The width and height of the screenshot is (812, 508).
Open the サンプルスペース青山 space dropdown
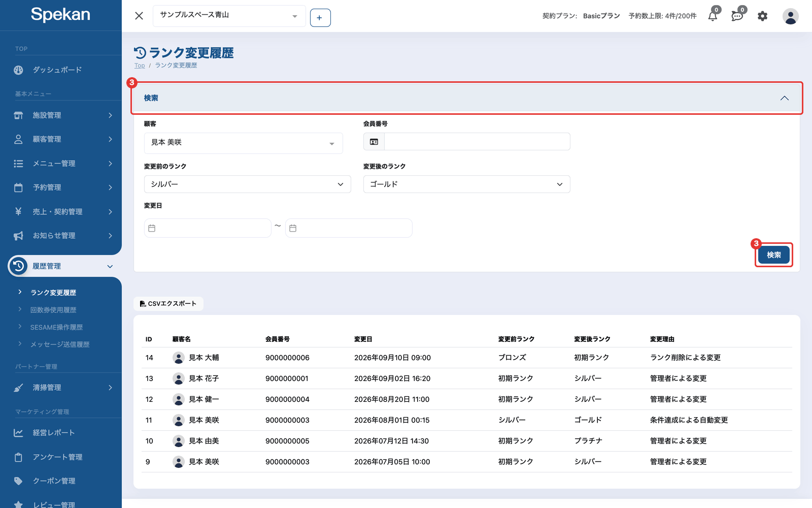click(x=229, y=16)
